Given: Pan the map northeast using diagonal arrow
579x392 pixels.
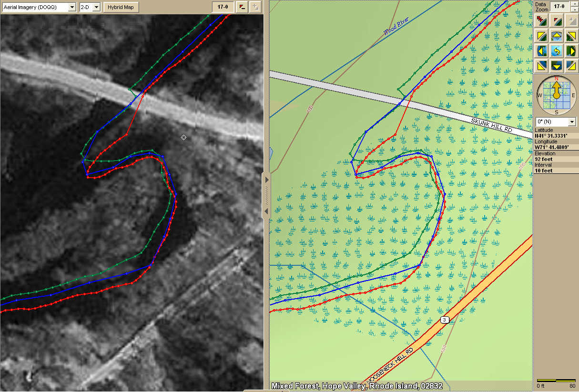Looking at the screenshot, I should coord(571,36).
